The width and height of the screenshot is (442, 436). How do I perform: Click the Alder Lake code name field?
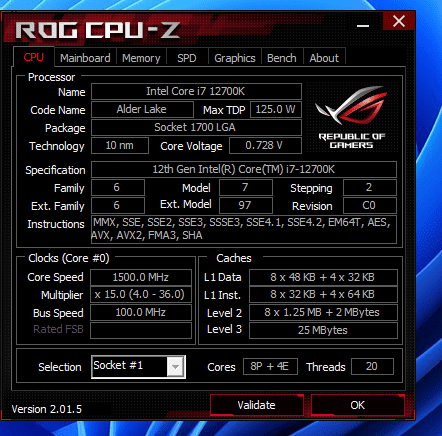point(142,109)
